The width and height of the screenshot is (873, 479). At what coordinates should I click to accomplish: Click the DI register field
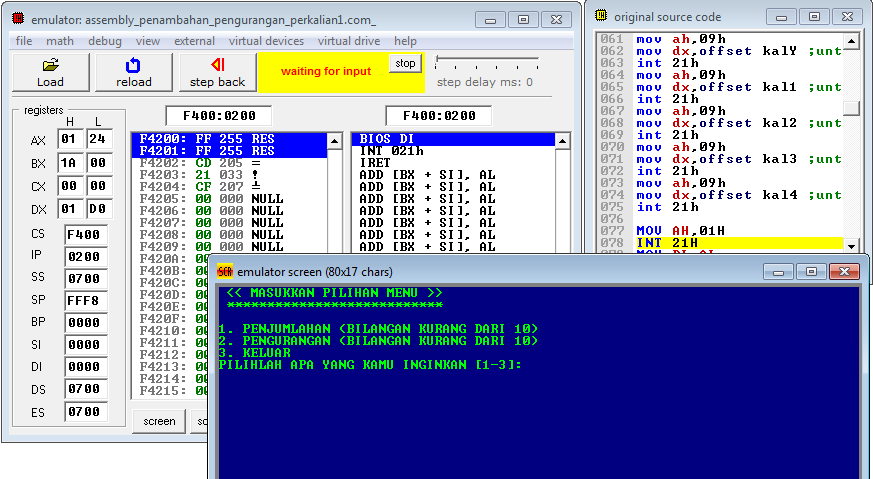86,366
